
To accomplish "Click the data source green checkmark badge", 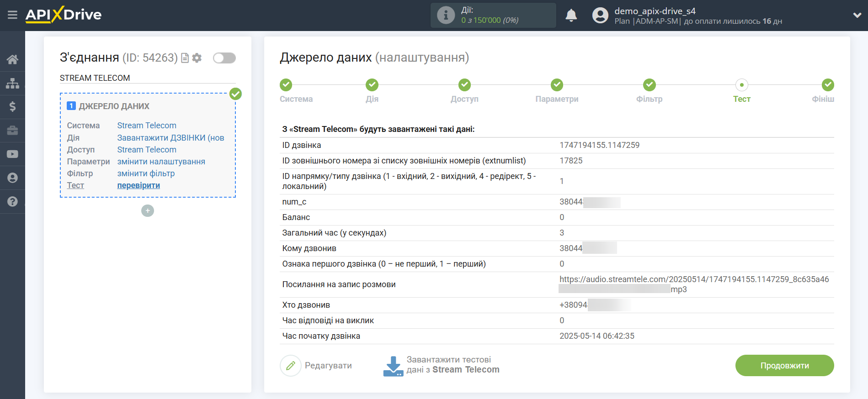I will click(x=235, y=94).
